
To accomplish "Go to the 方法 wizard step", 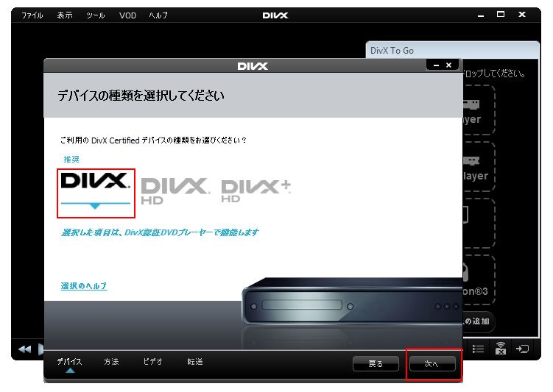I will 111,362.
